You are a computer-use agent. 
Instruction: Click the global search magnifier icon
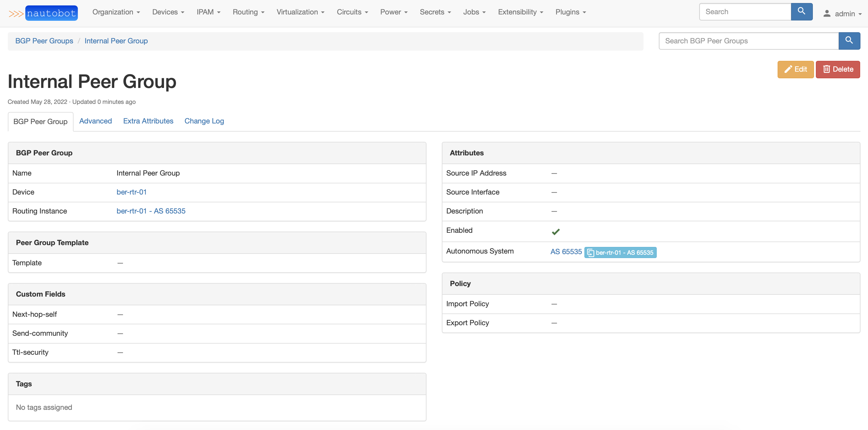[801, 11]
